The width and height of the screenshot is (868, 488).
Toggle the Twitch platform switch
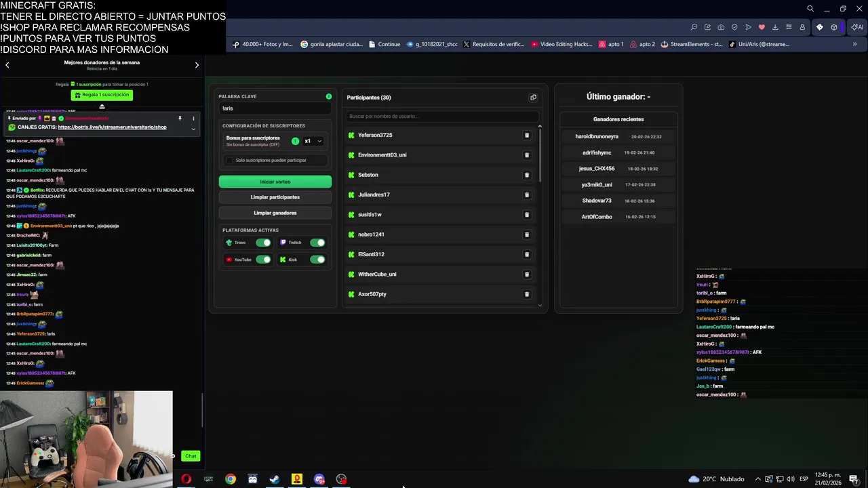pos(317,243)
